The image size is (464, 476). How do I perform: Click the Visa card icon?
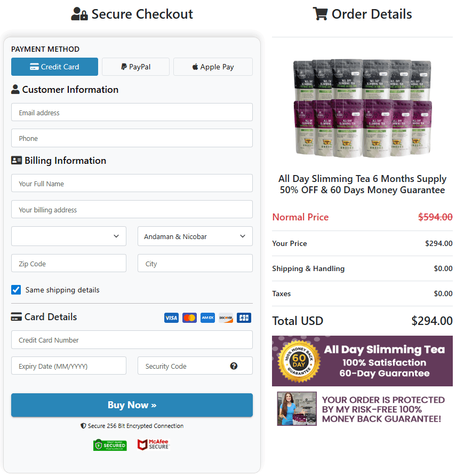[171, 318]
